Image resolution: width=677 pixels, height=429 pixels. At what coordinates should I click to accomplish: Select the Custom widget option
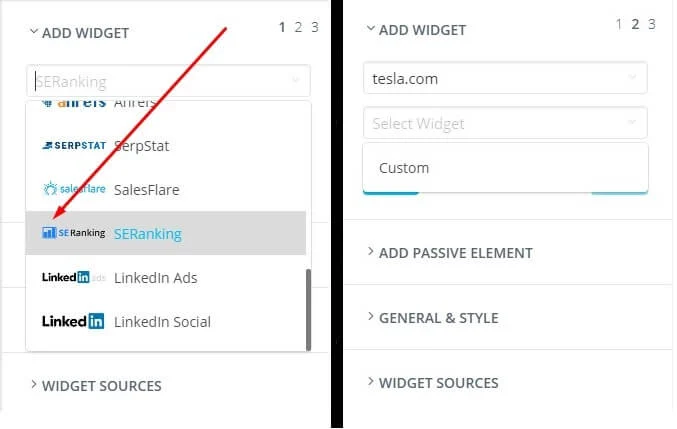pyautogui.click(x=404, y=168)
